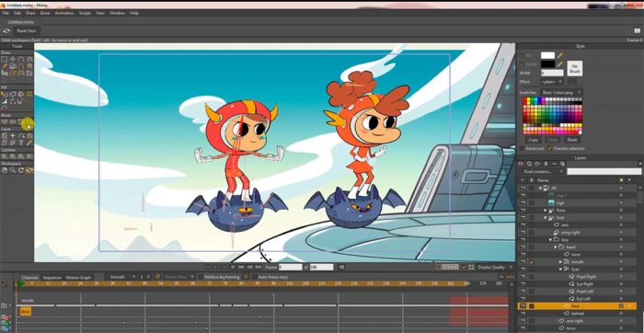This screenshot has width=644, height=333.
Task: Collapse the boy layer group
Action: pos(550,240)
